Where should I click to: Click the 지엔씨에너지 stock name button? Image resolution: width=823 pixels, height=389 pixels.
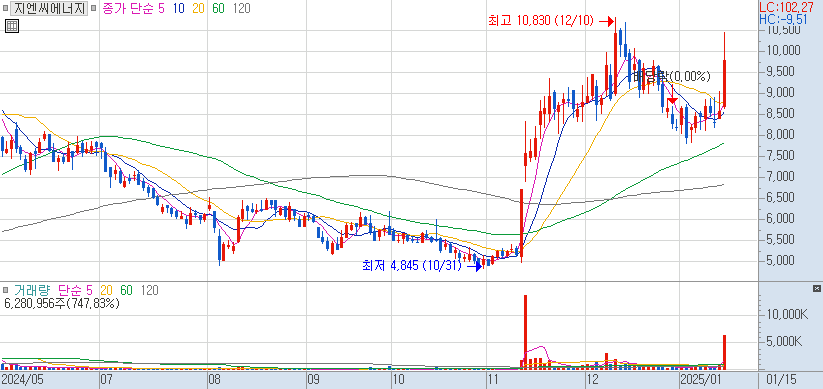tap(49, 8)
